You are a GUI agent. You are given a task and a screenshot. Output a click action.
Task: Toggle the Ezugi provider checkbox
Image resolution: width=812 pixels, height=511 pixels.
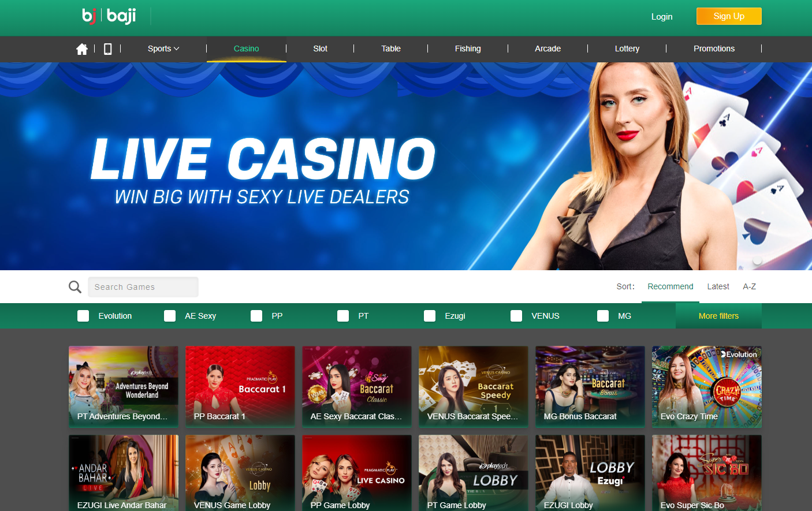tap(430, 316)
